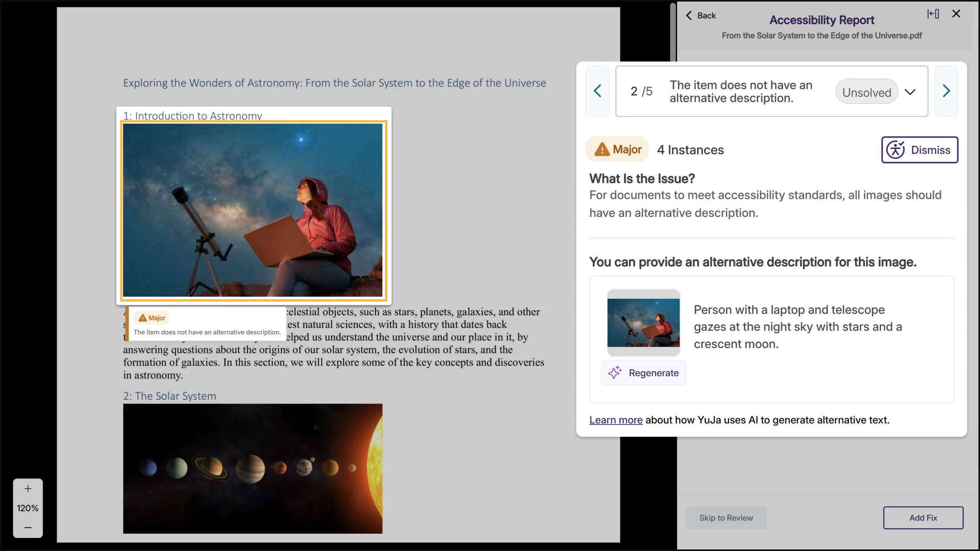Image resolution: width=980 pixels, height=551 pixels.
Task: Close the Accessibility Report panel
Action: pyautogui.click(x=956, y=13)
